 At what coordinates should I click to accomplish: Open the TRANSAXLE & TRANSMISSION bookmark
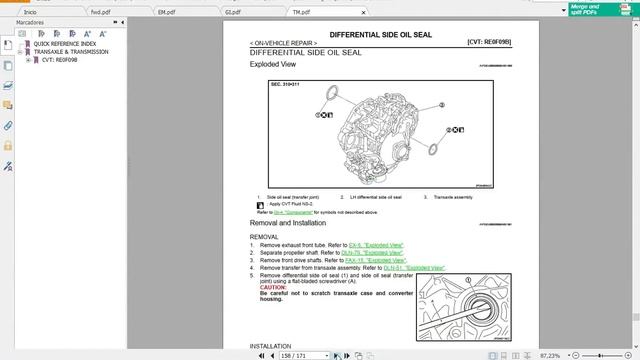pyautogui.click(x=71, y=52)
